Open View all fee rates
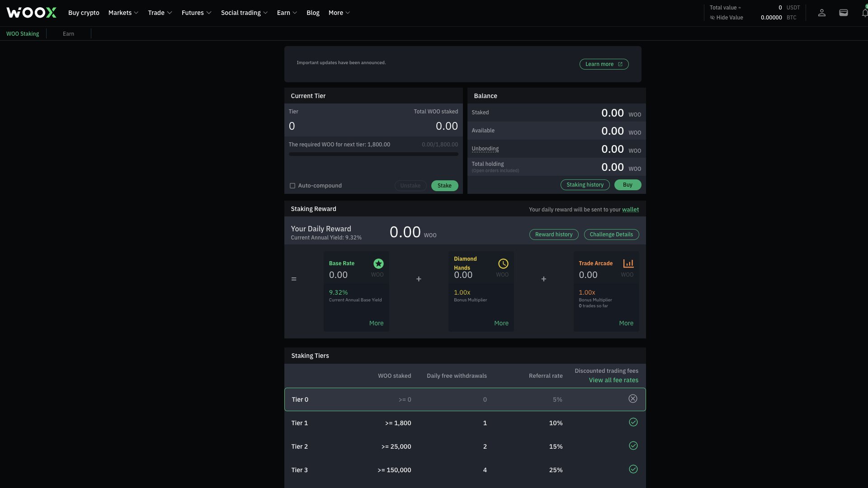The width and height of the screenshot is (868, 488). (x=613, y=380)
